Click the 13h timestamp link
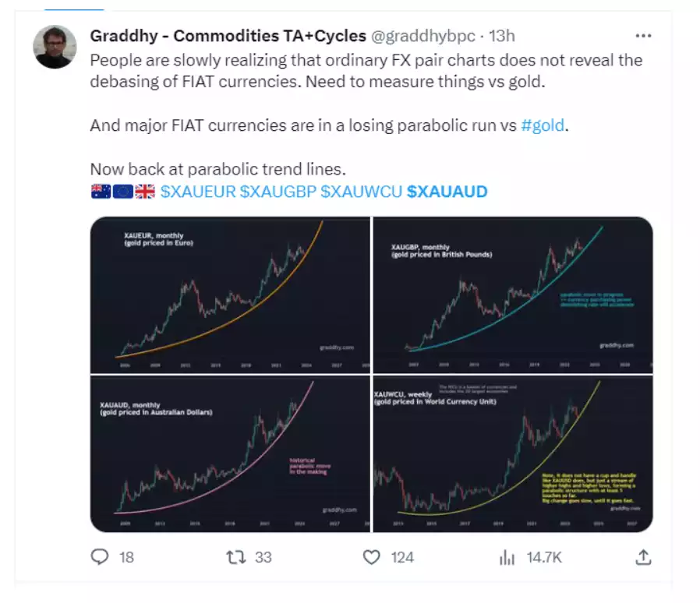 [503, 36]
